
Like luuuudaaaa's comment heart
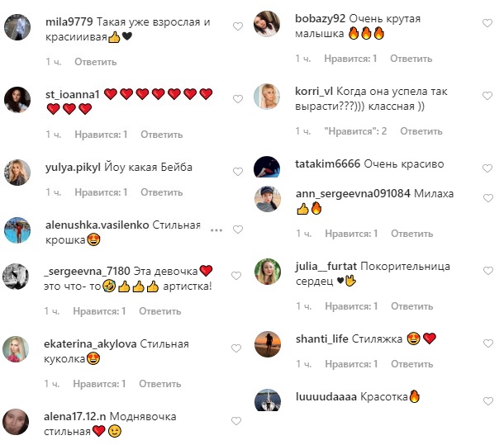coord(488,401)
